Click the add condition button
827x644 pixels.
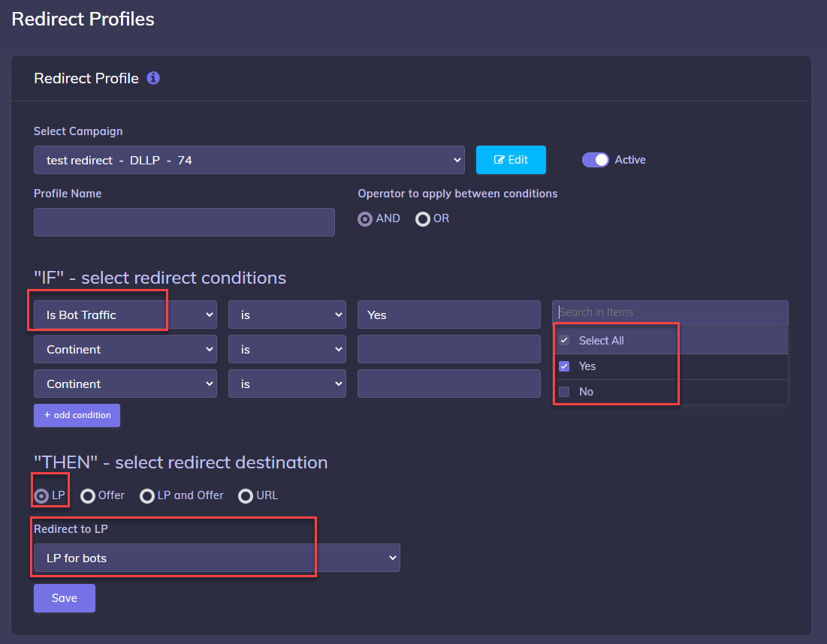click(77, 415)
